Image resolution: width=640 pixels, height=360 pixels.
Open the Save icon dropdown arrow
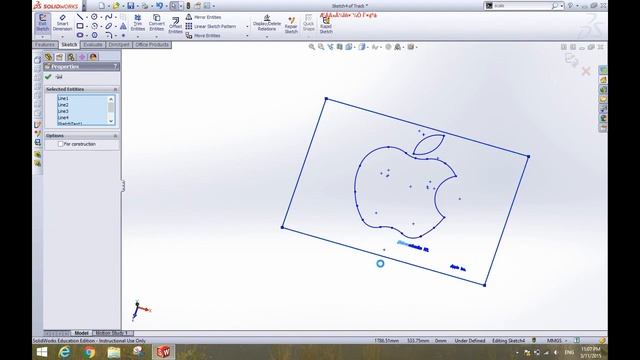coord(137,6)
